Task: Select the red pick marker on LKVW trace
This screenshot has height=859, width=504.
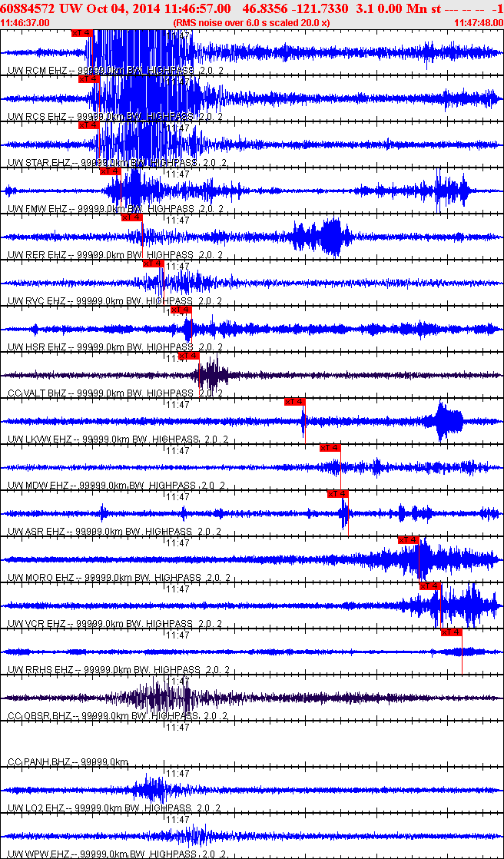Action: click(x=295, y=402)
